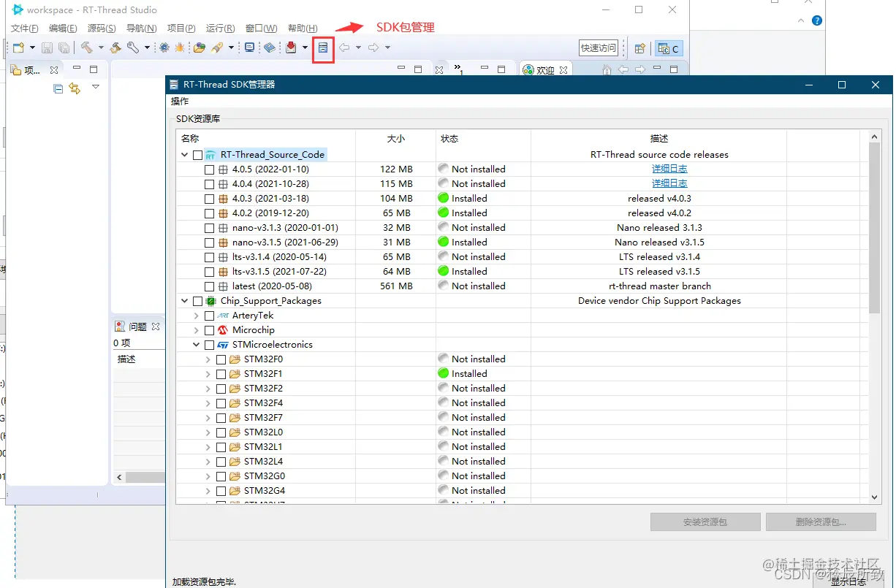Open 详细日志 link for 4.0.4
The height and width of the screenshot is (588, 896).
(669, 183)
